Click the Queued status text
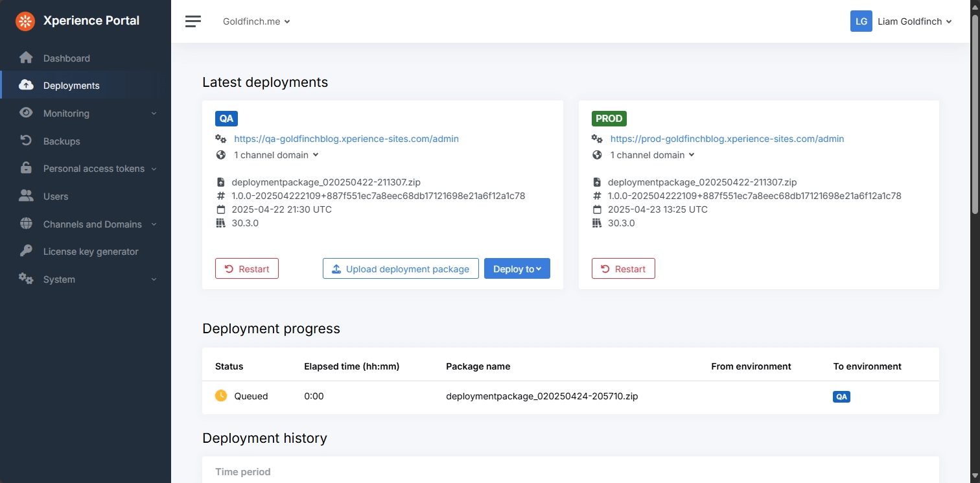Screen dimensions: 980x483 (251, 396)
